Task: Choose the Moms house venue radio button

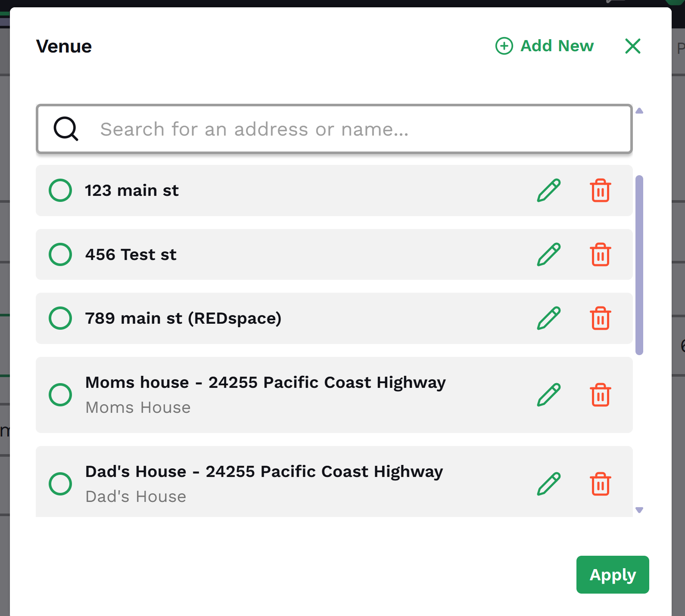Action: coord(60,395)
